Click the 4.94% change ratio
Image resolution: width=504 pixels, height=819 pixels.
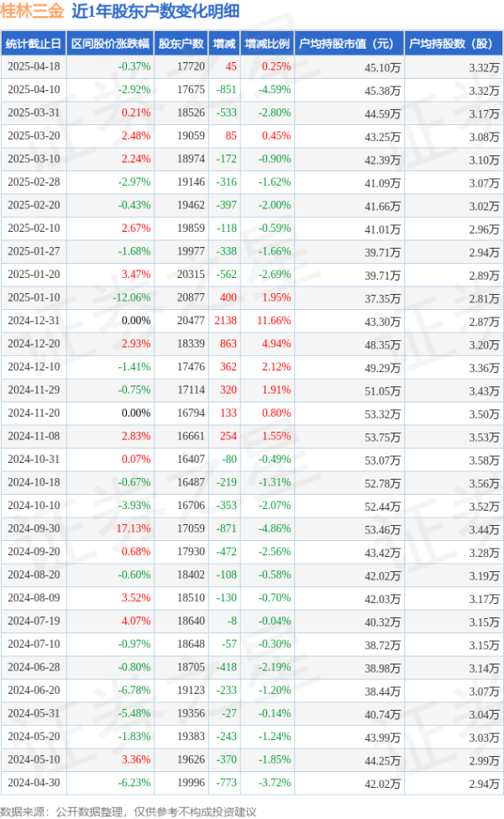point(276,344)
